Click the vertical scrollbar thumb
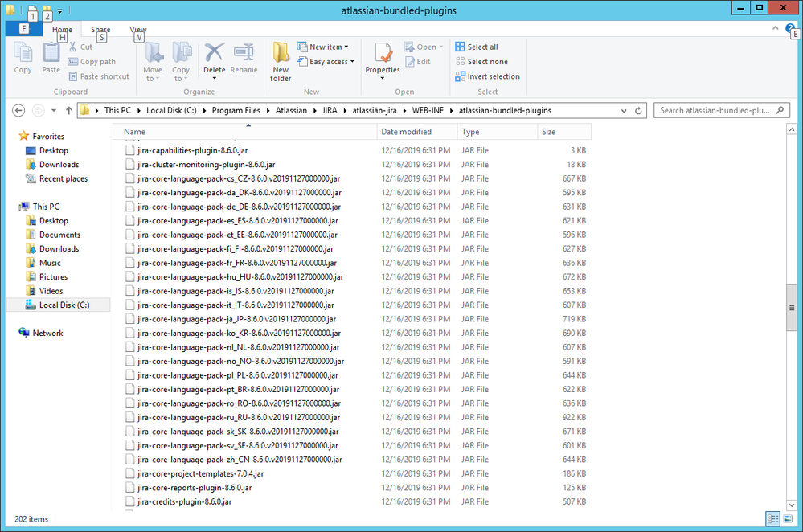Image resolution: width=803 pixels, height=532 pixels. click(792, 308)
